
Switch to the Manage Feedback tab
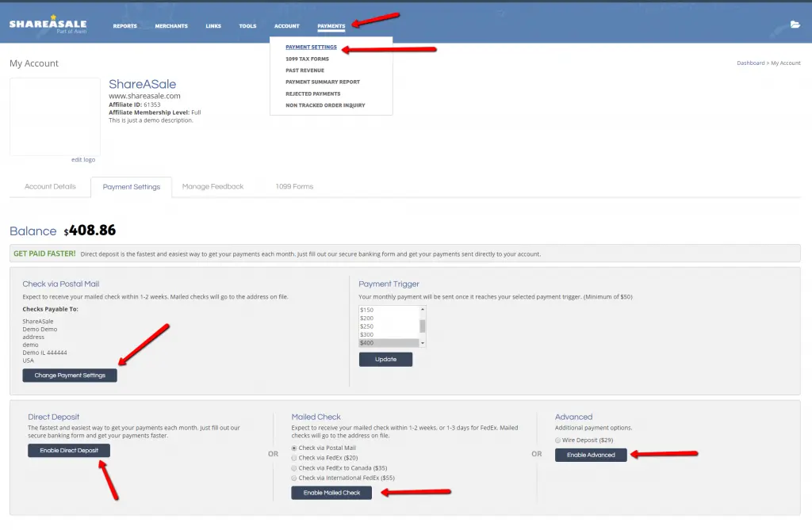213,186
